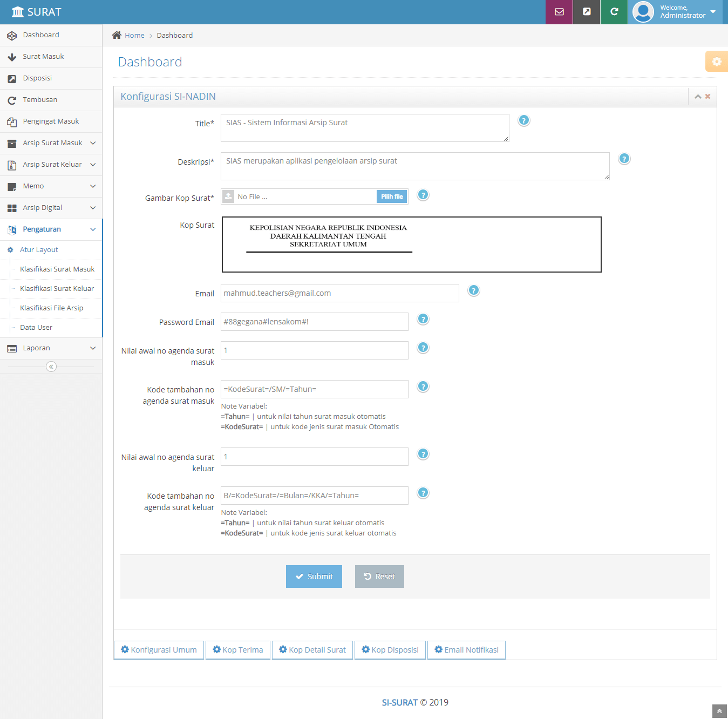The height and width of the screenshot is (719, 728).
Task: Collapse the sidebar with double-arrow button
Action: click(x=51, y=367)
